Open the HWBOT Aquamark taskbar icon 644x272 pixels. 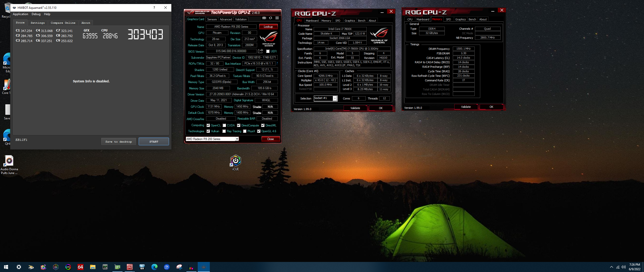[x=204, y=267]
